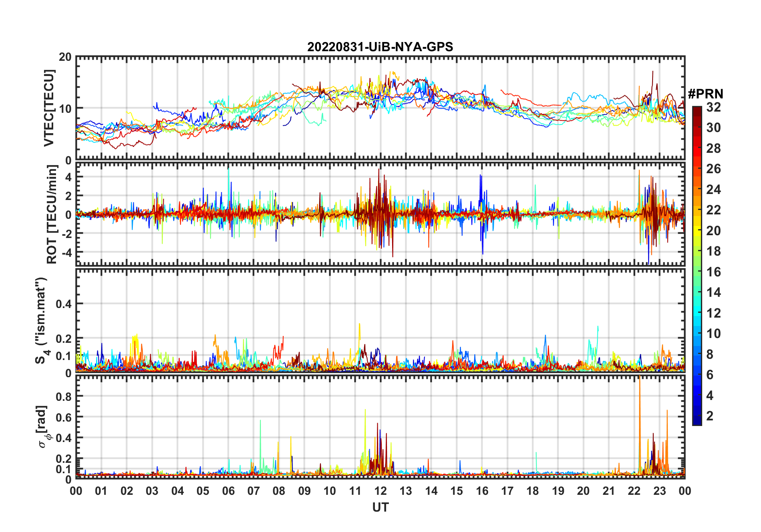
Task: Click x-axis tick label 15
Action: click(457, 491)
